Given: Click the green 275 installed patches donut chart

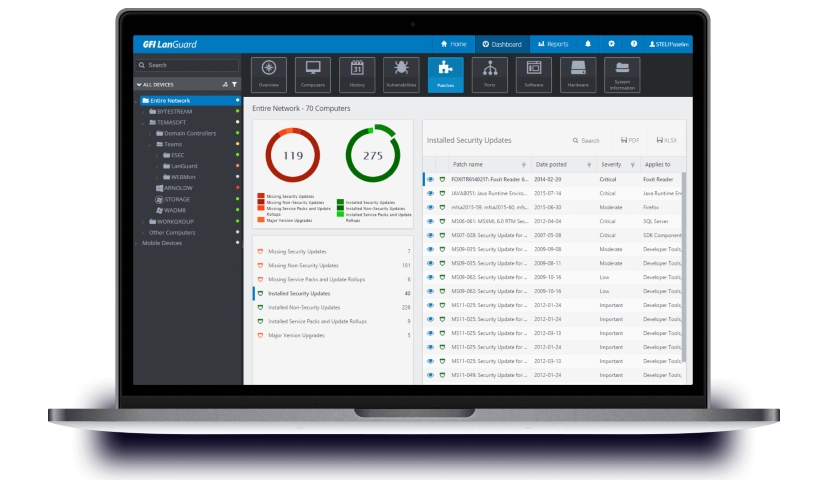Looking at the screenshot, I should (x=373, y=155).
